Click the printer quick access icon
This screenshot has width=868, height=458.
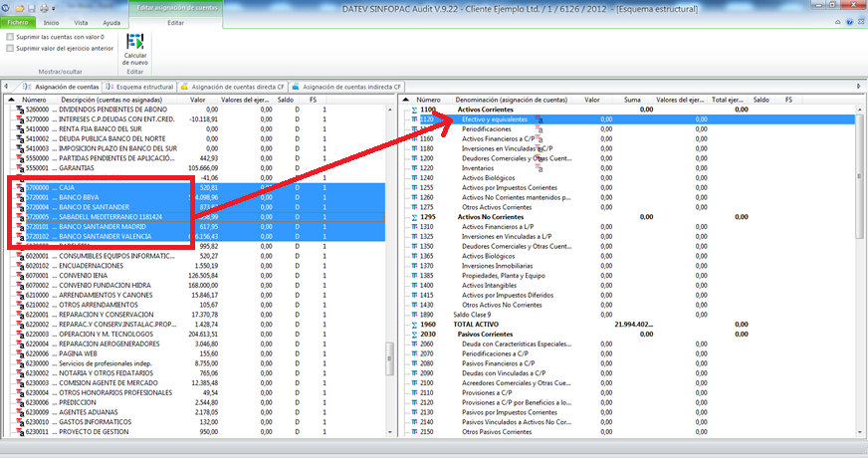[44, 9]
